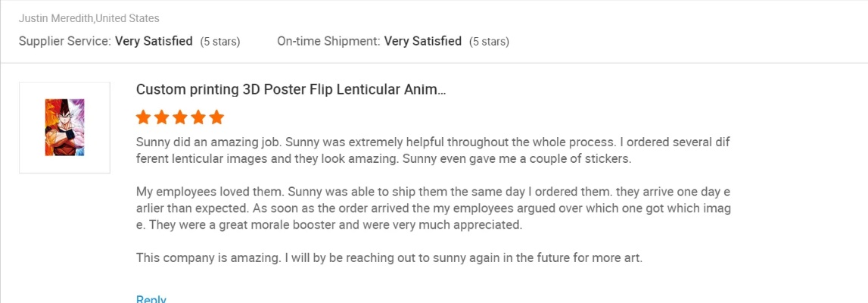This screenshot has height=303, width=868.
Task: Reply to Justin Meredith's review
Action: (x=151, y=299)
